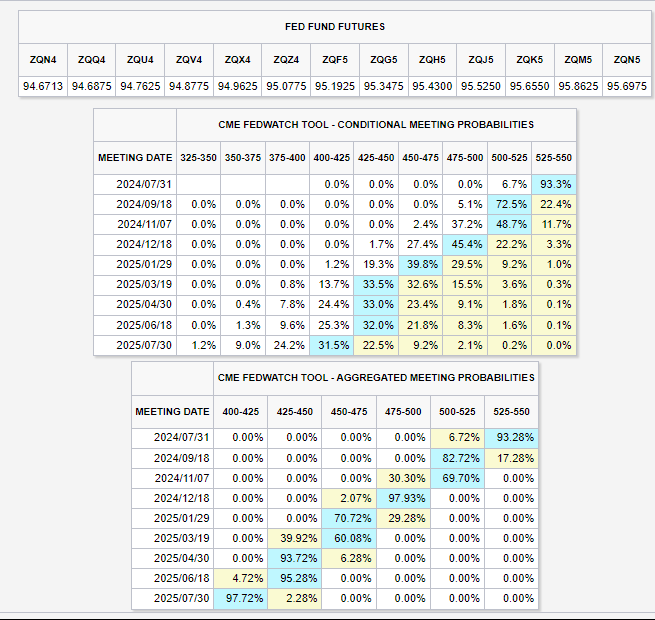Click the 325-350 rate range column header

click(x=198, y=158)
